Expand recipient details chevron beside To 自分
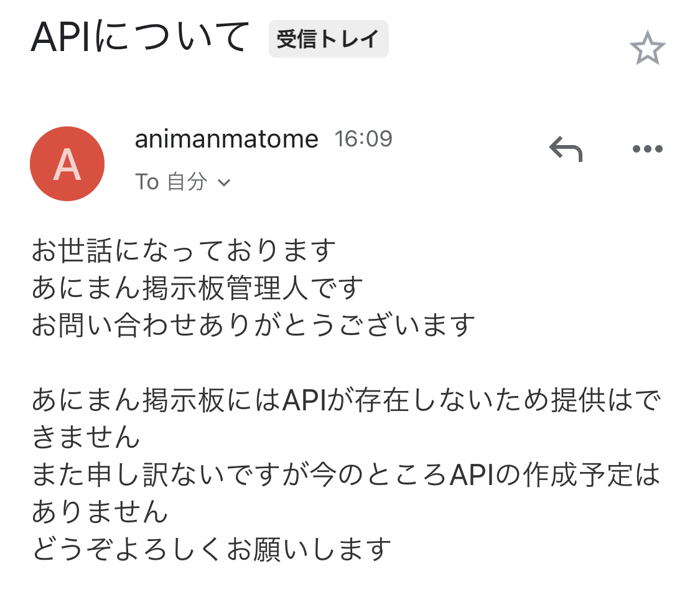 pyautogui.click(x=224, y=182)
